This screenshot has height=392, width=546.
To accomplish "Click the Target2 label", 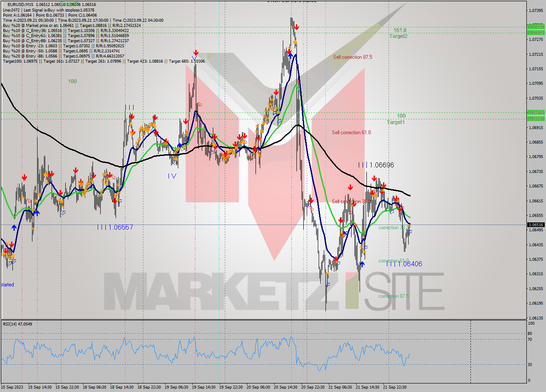I will point(398,36).
